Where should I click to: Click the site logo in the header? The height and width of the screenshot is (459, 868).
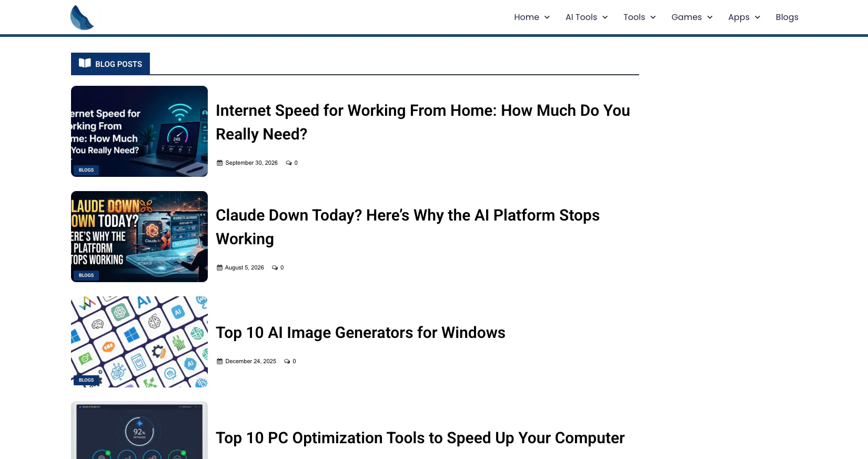(x=82, y=17)
